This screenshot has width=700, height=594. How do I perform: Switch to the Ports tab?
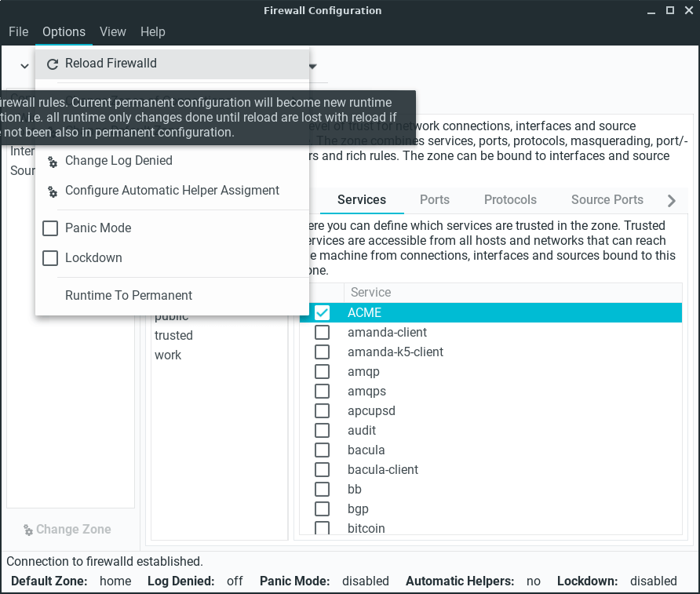tap(435, 200)
